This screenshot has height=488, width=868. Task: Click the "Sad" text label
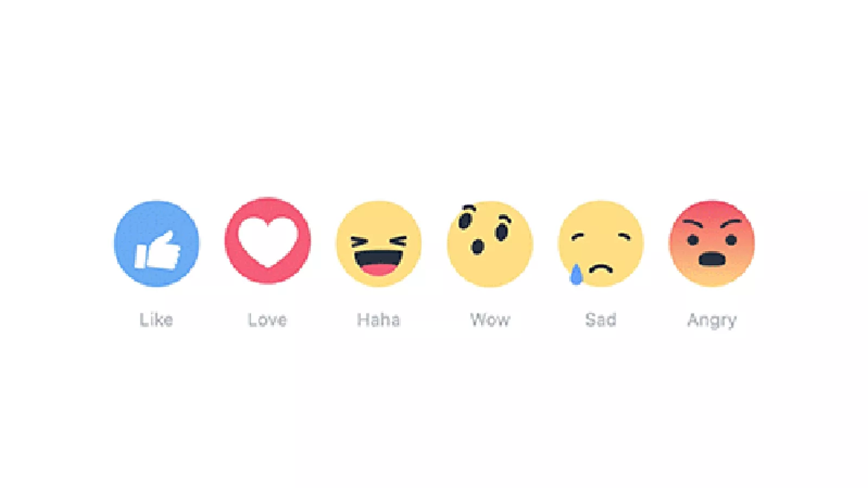pyautogui.click(x=601, y=320)
